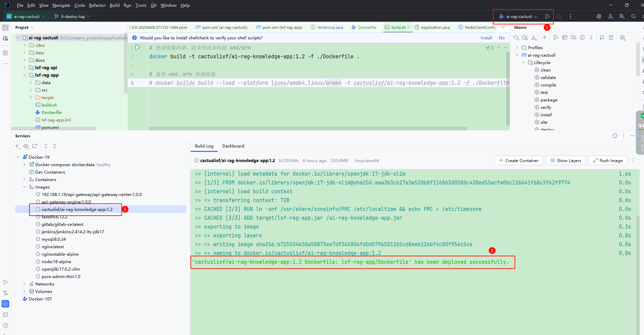This screenshot has height=335, width=644.
Task: Toggle Maven Skip Tests mode icon
Action: click(x=582, y=38)
